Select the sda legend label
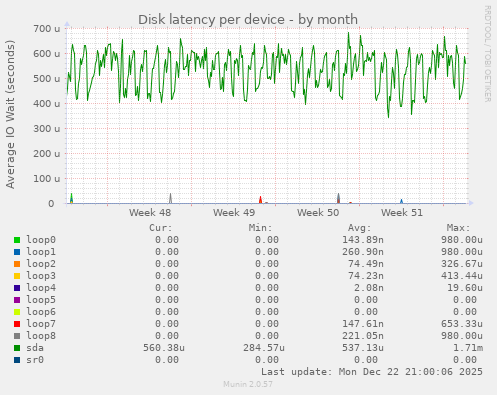Image resolution: width=497 pixels, height=395 pixels. (35, 348)
